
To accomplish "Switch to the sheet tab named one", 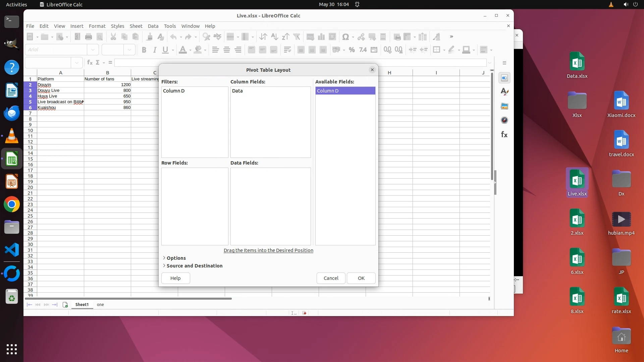I will [100, 305].
